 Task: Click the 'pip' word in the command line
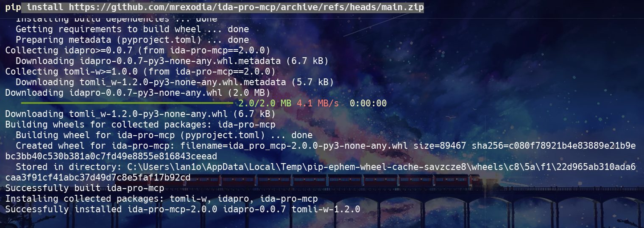point(13,8)
